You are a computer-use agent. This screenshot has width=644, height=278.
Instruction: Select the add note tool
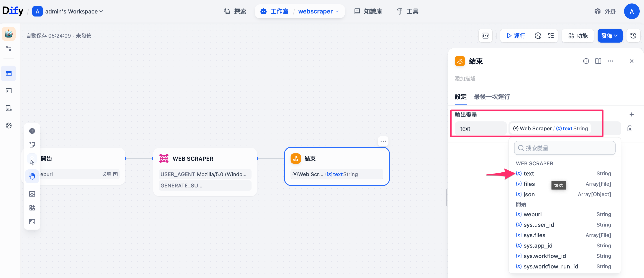click(32, 144)
